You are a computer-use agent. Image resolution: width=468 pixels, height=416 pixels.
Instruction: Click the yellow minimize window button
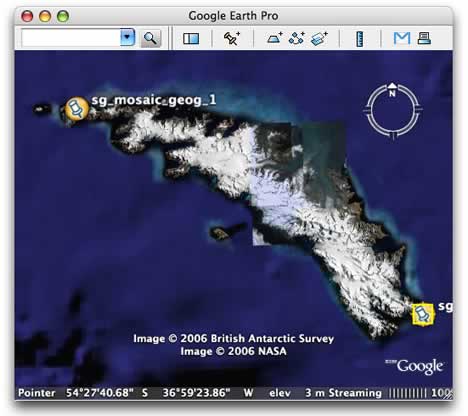pos(45,16)
